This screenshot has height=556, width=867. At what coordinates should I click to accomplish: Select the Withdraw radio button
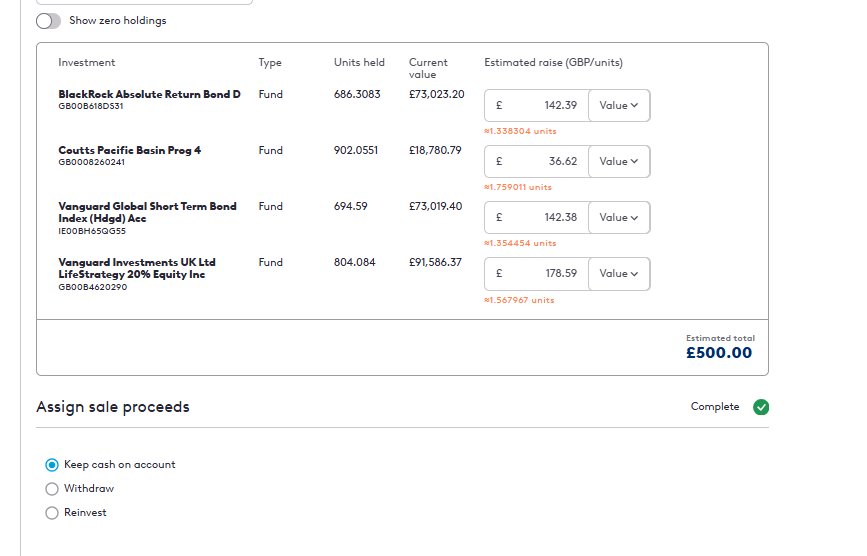click(x=52, y=489)
